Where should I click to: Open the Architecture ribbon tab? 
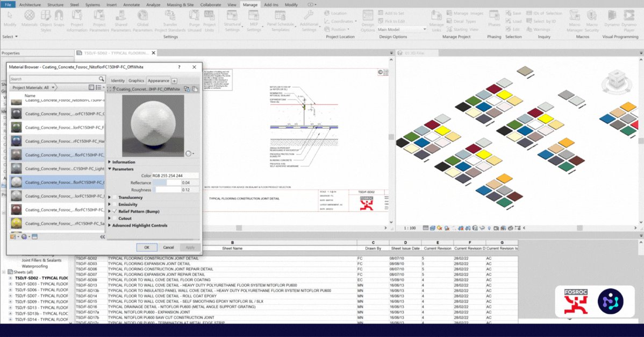(x=30, y=4)
